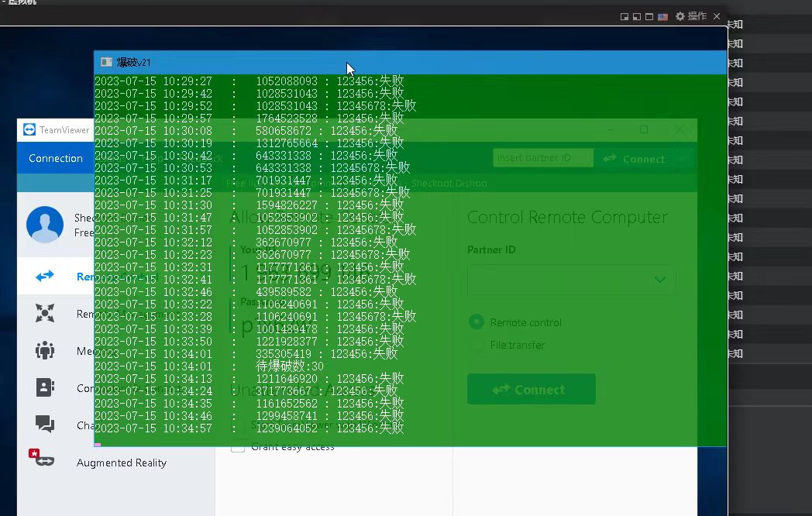Click log row timestamped 10:34:35

pos(249,404)
